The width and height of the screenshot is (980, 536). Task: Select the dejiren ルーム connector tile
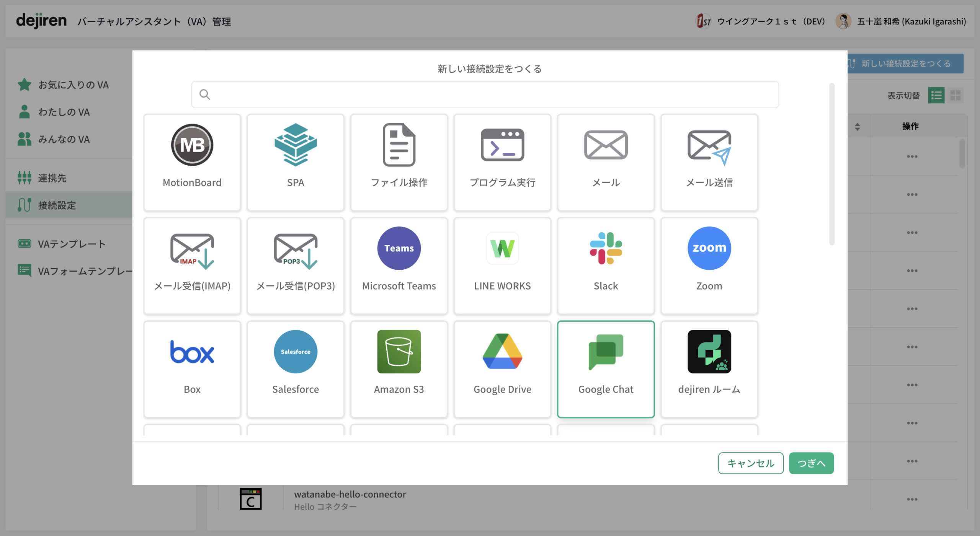[709, 369]
